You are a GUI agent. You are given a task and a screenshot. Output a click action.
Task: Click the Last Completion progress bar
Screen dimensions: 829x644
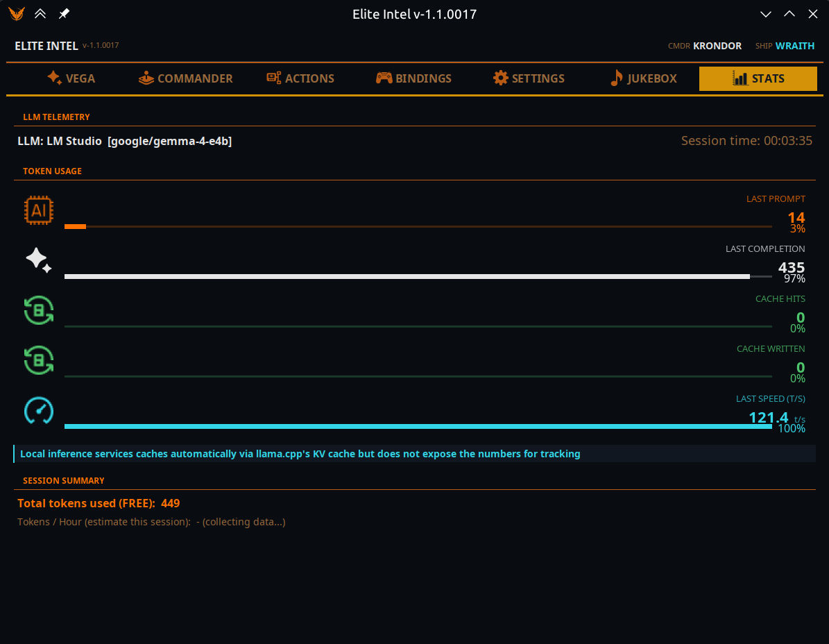coord(418,276)
